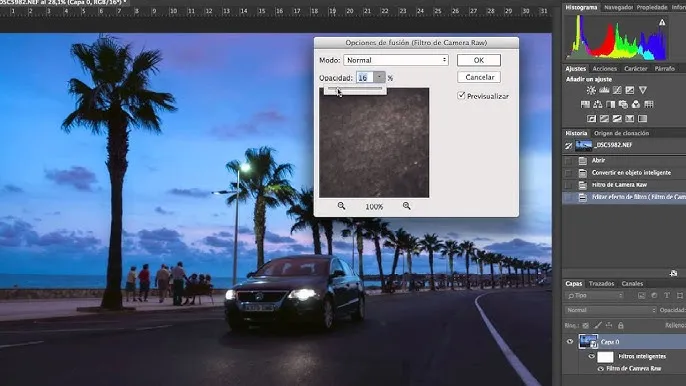The height and width of the screenshot is (386, 686).
Task: Switch to the Párrafo tab
Action: point(665,69)
